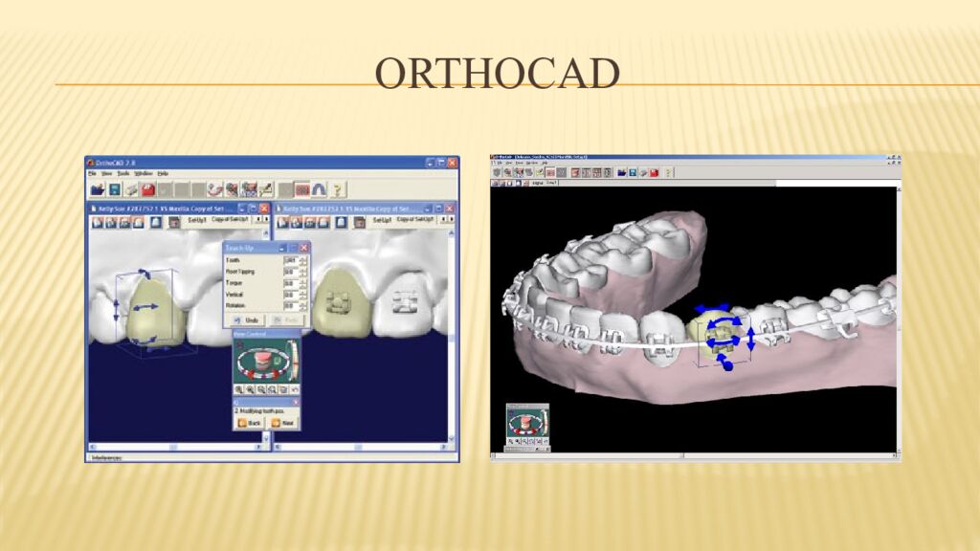The image size is (980, 551).
Task: Click the Back button in wizard panel
Action: [x=249, y=422]
